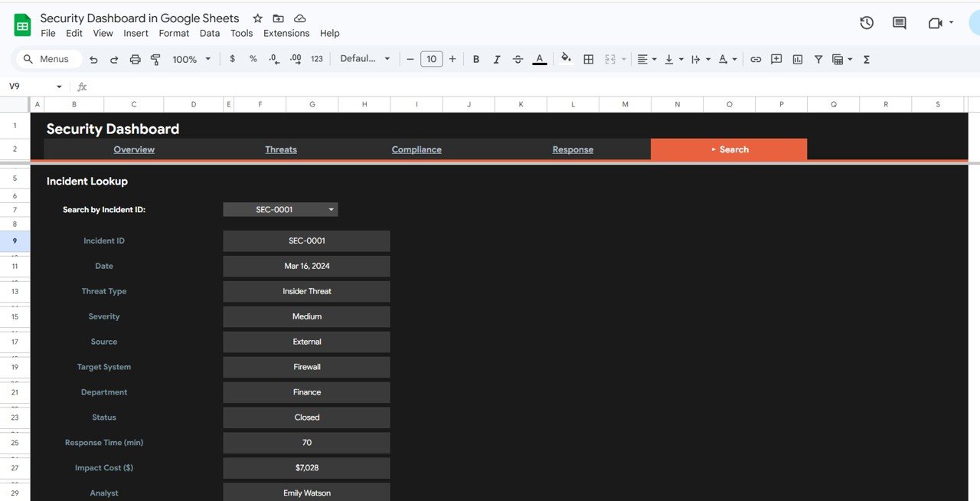980x501 pixels.
Task: Toggle bold formatting
Action: point(475,58)
